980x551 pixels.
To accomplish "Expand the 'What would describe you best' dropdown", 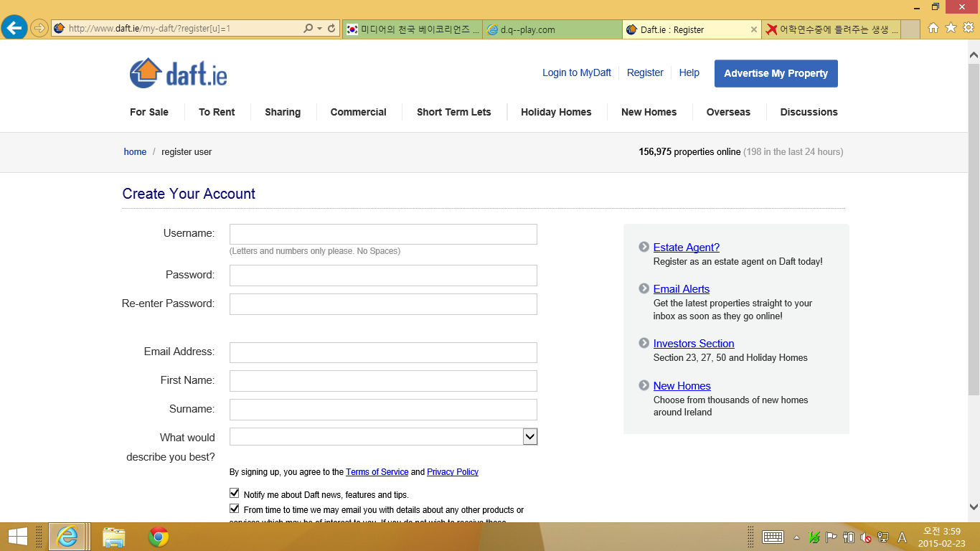I will click(x=529, y=436).
